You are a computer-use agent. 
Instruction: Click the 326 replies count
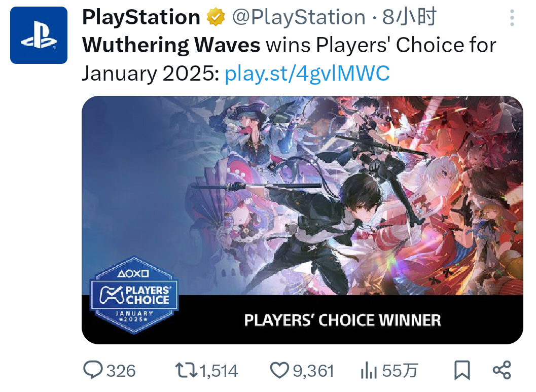(x=121, y=371)
